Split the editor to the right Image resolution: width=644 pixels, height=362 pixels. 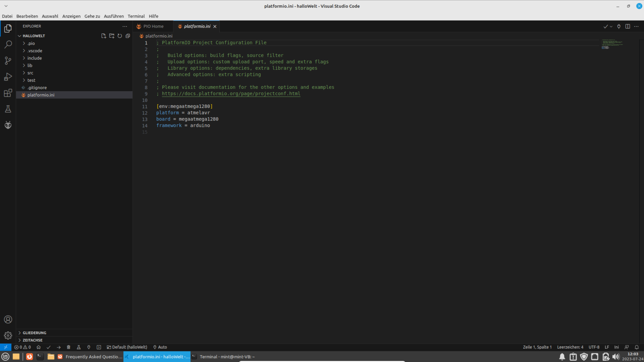(628, 26)
